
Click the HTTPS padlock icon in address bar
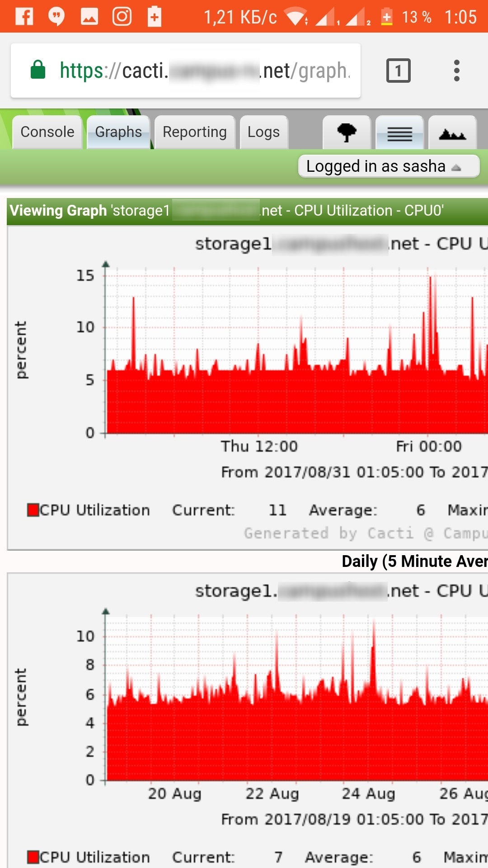pos(38,71)
